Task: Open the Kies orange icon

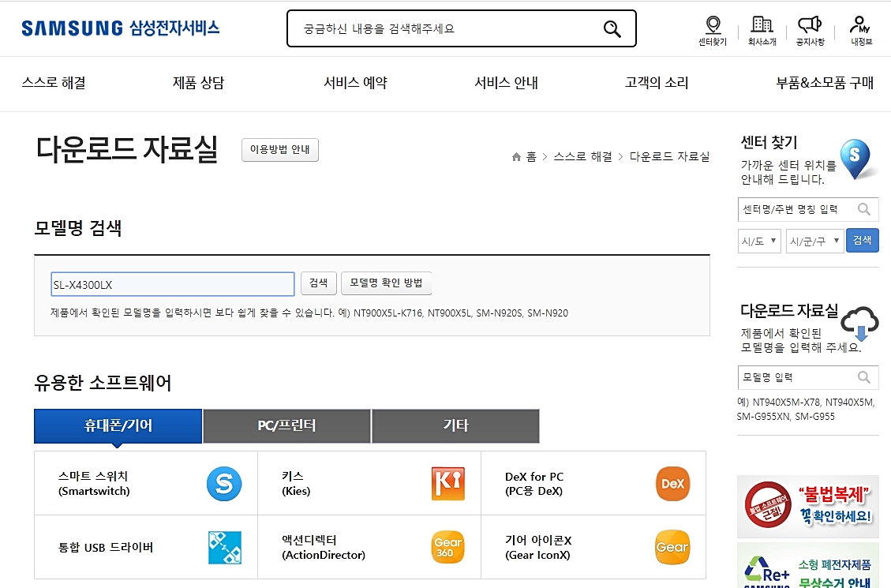Action: 447,484
